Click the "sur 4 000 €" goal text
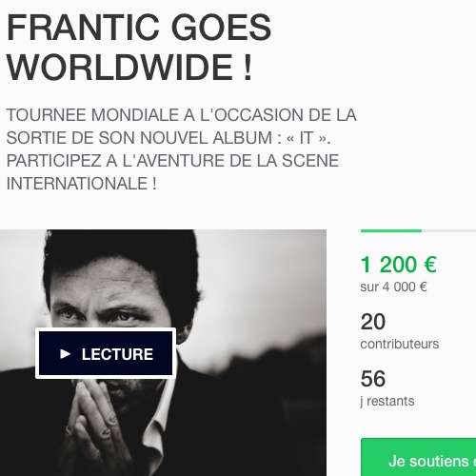This screenshot has height=476, width=476. coord(393,288)
